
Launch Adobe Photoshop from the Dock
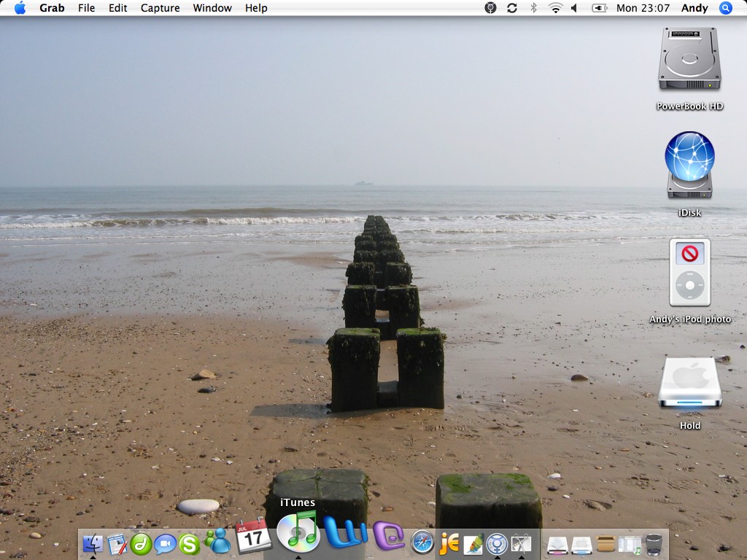click(473, 544)
